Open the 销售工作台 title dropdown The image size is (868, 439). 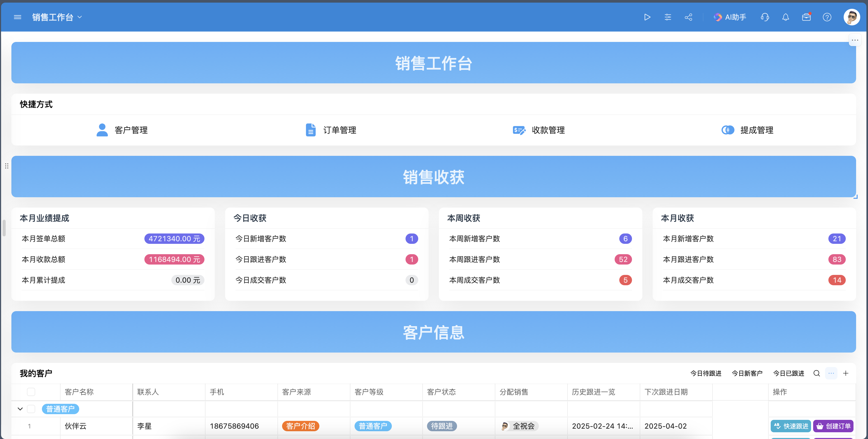pos(80,17)
